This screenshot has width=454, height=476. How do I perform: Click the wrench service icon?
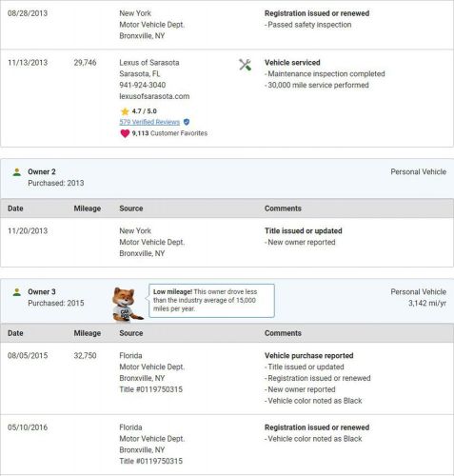point(245,65)
